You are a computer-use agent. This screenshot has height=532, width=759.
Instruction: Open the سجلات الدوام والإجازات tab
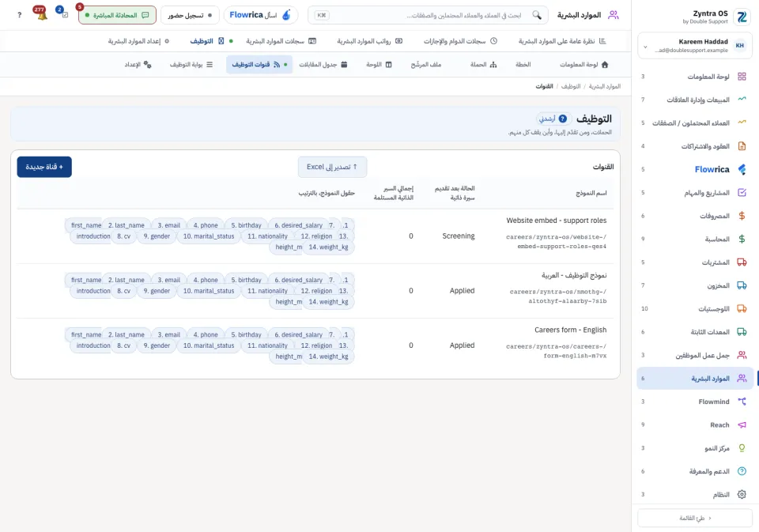click(460, 41)
